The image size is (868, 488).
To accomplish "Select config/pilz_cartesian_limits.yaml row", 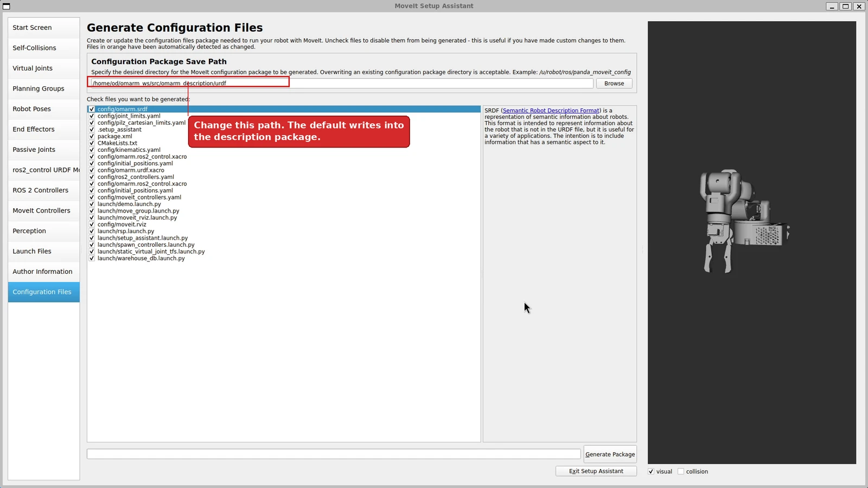I will 284,123.
